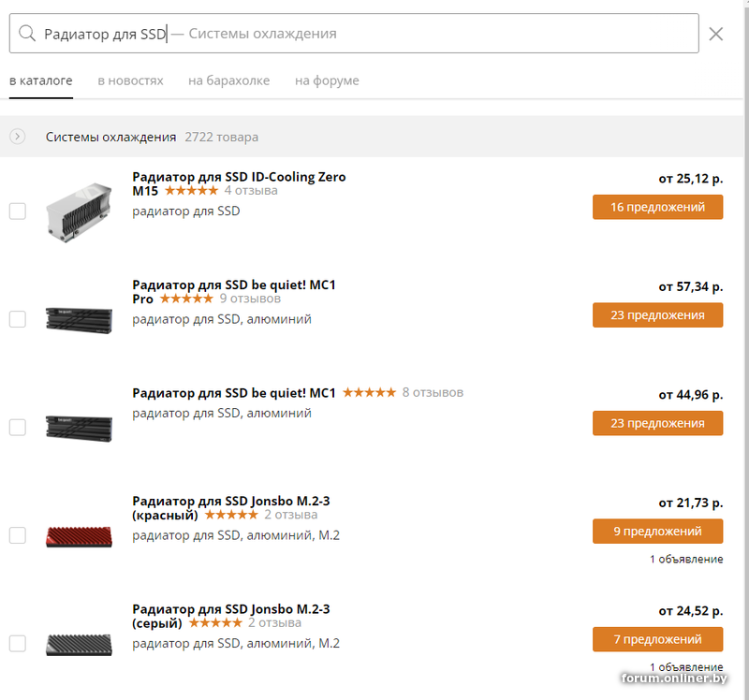Open the «4 отзыва» reviews link
Screen dimensions: 749x700
coord(251,190)
